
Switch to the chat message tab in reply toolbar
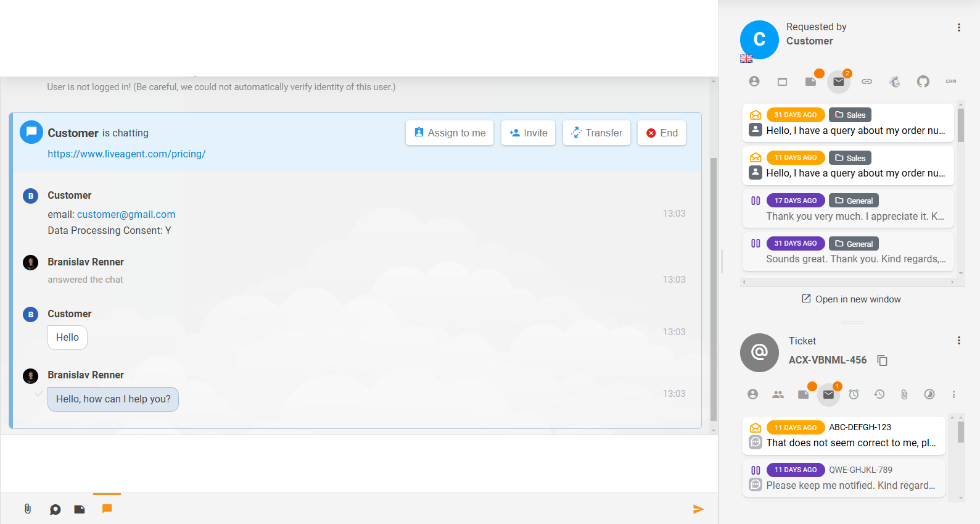click(107, 509)
